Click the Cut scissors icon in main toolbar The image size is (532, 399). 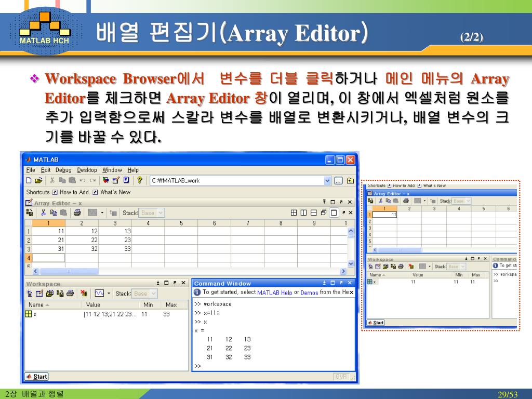pos(52,180)
